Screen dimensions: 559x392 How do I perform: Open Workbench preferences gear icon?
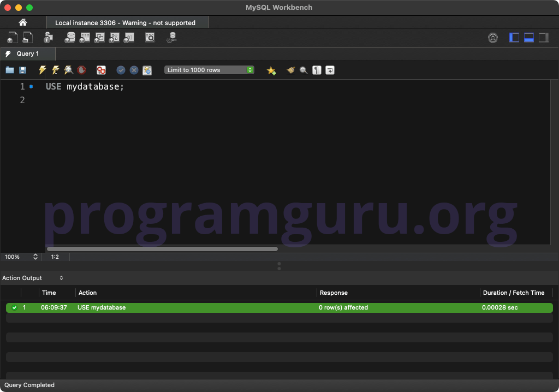(493, 38)
